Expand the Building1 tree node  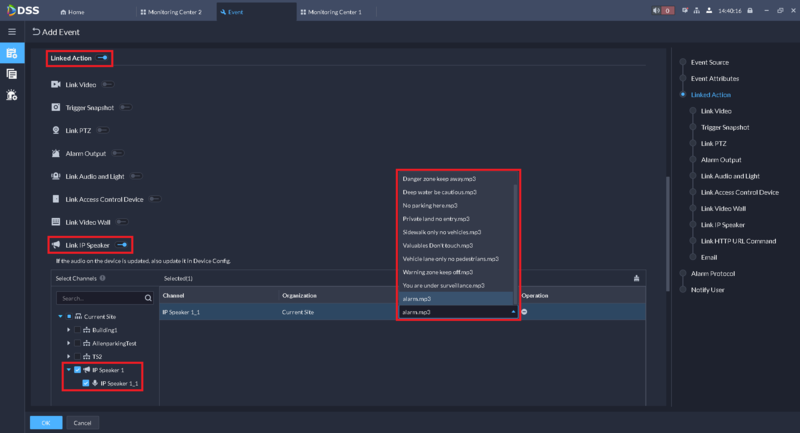[x=68, y=329]
